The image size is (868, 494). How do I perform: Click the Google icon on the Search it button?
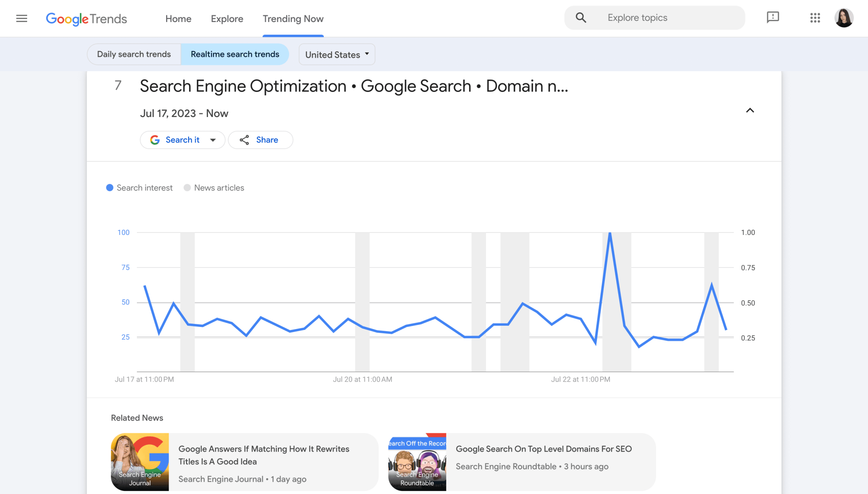[155, 140]
